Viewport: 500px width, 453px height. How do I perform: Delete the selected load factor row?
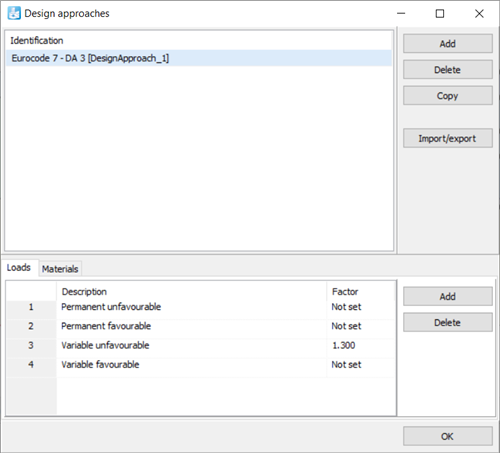[448, 322]
